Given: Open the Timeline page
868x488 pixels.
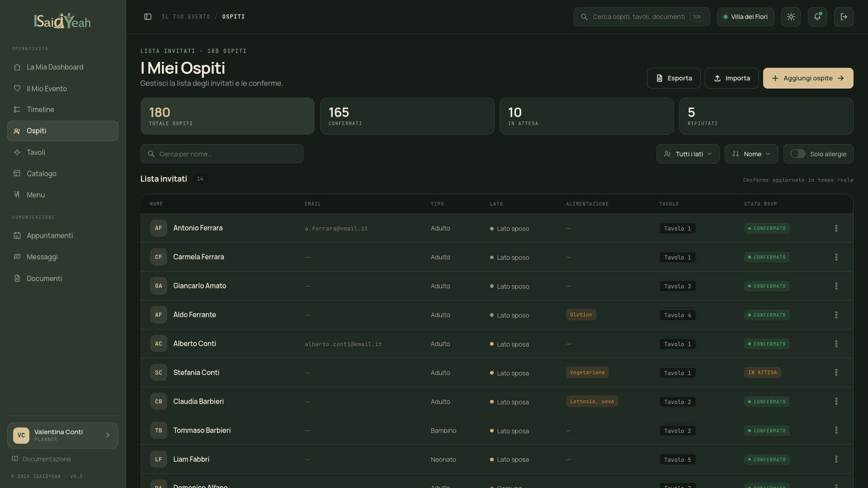Looking at the screenshot, I should (x=63, y=110).
